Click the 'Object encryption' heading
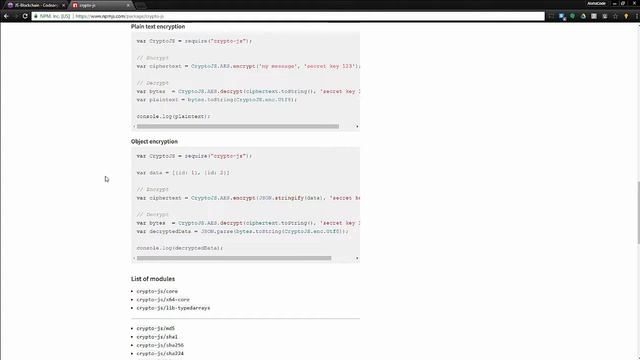640x360 pixels. click(x=154, y=142)
